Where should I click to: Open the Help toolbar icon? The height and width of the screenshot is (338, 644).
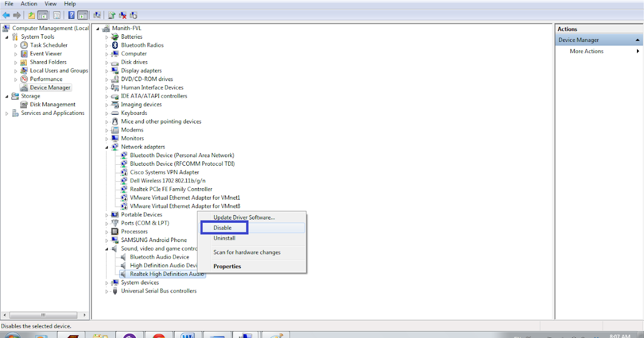coord(71,14)
